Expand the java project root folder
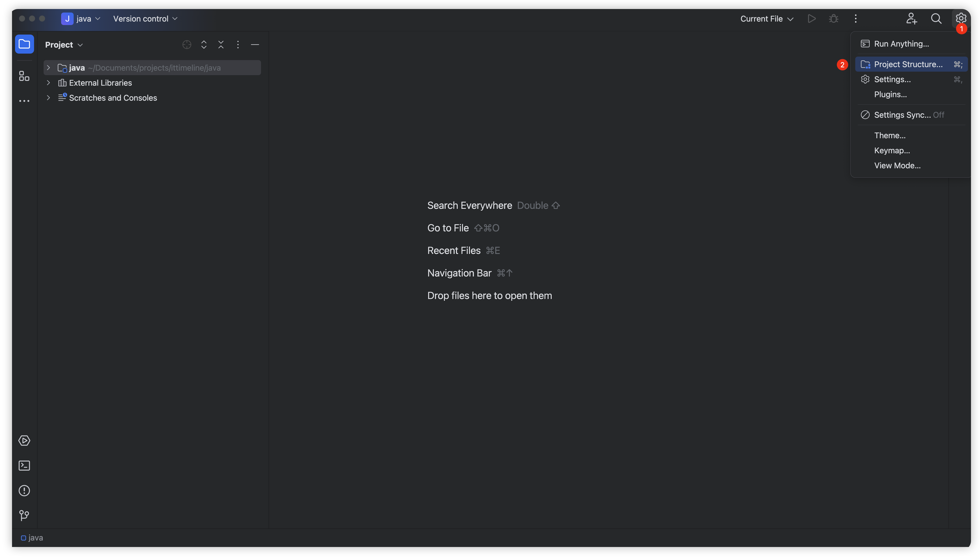The width and height of the screenshot is (980, 559). (x=48, y=68)
